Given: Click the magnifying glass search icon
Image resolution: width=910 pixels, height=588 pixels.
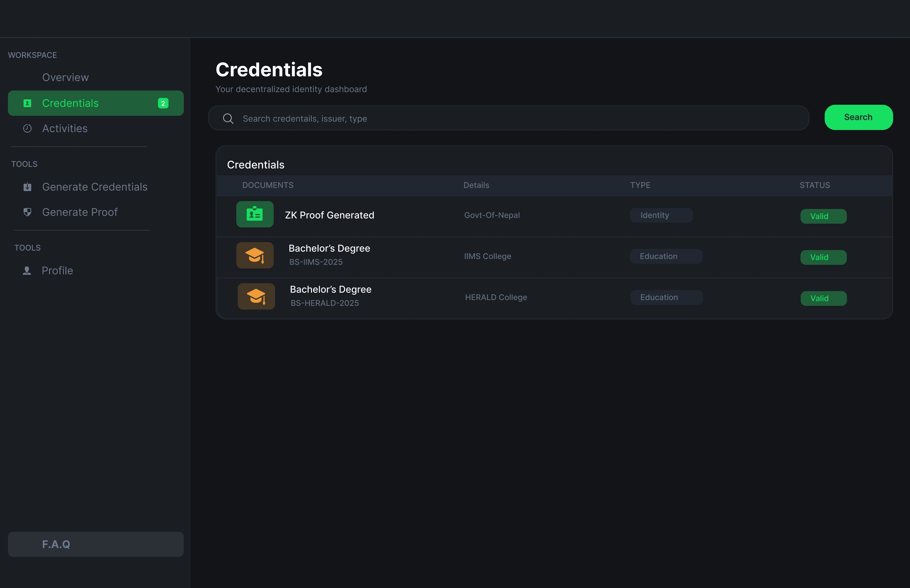Looking at the screenshot, I should click(228, 118).
